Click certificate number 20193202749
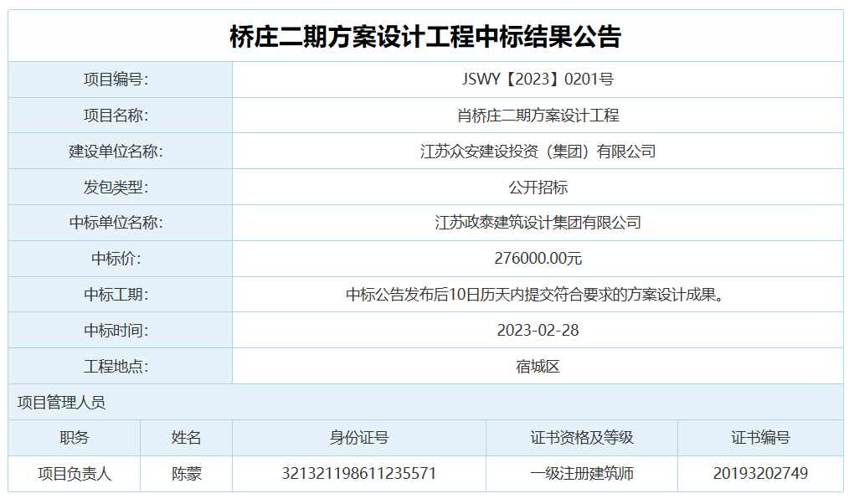The height and width of the screenshot is (504, 854). point(760,474)
